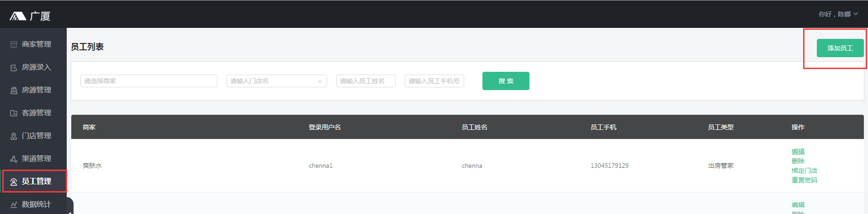Open 房源录入 menu
The height and width of the screenshot is (214, 868).
pyautogui.click(x=33, y=67)
